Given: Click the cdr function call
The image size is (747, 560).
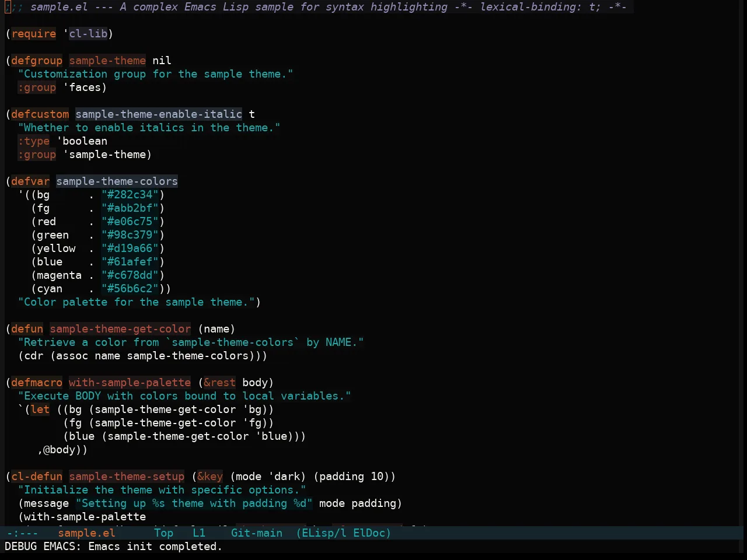Looking at the screenshot, I should 34,356.
